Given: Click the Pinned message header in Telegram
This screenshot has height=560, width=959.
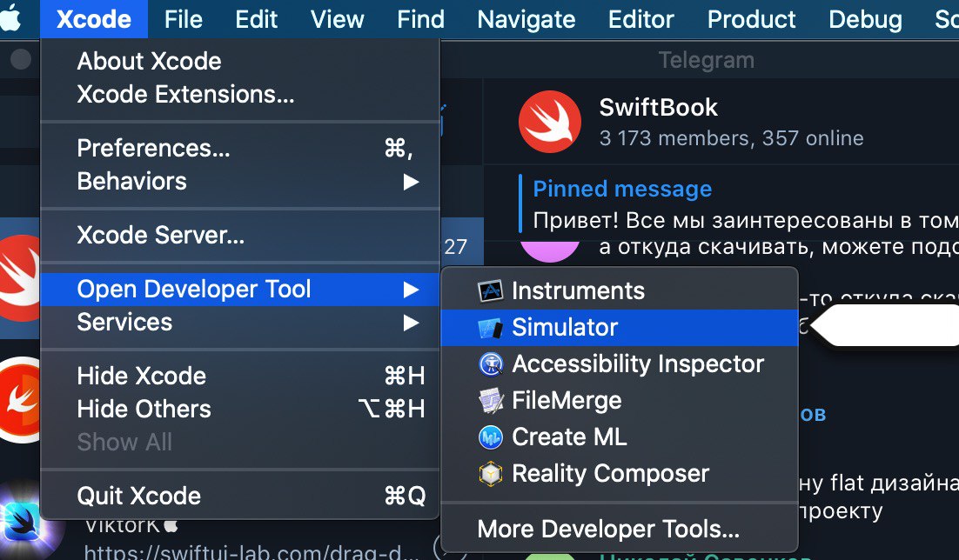Looking at the screenshot, I should (x=622, y=189).
